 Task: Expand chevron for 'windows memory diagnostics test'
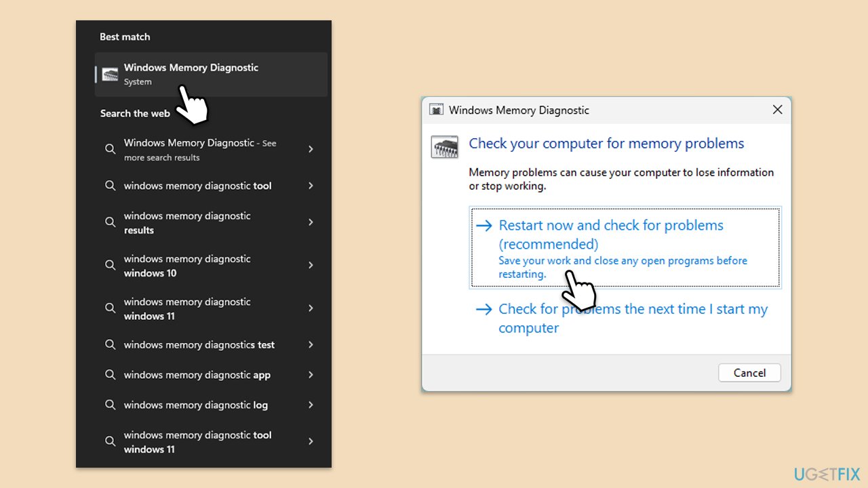point(311,344)
